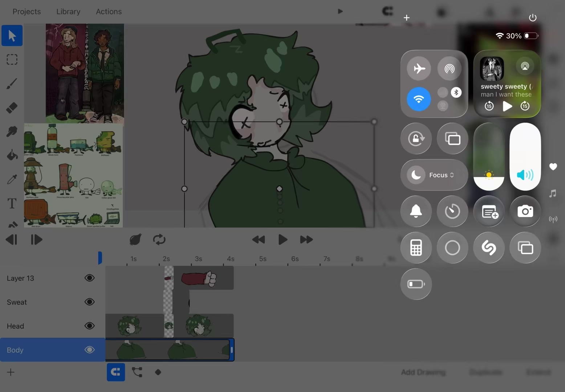Screen dimensions: 565x392
Task: Toggle Bluetooth in Control Center
Action: (x=456, y=92)
